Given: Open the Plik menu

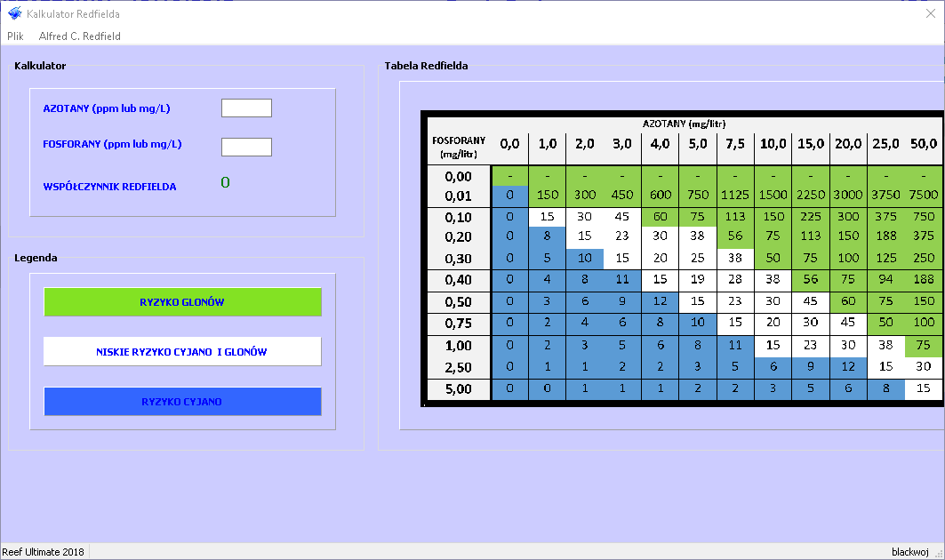Looking at the screenshot, I should click(x=15, y=36).
